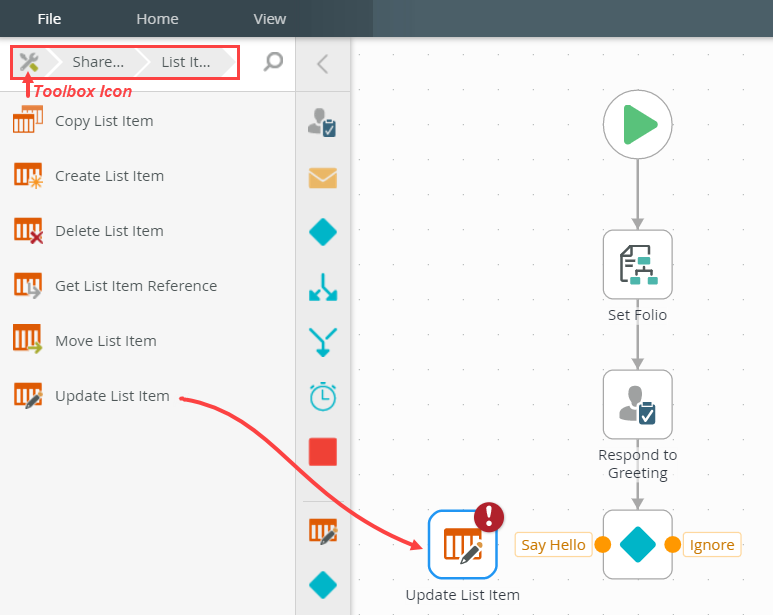Click the Toolbox wrench icon in breadcrumb
The width and height of the screenshot is (773, 615).
point(29,62)
